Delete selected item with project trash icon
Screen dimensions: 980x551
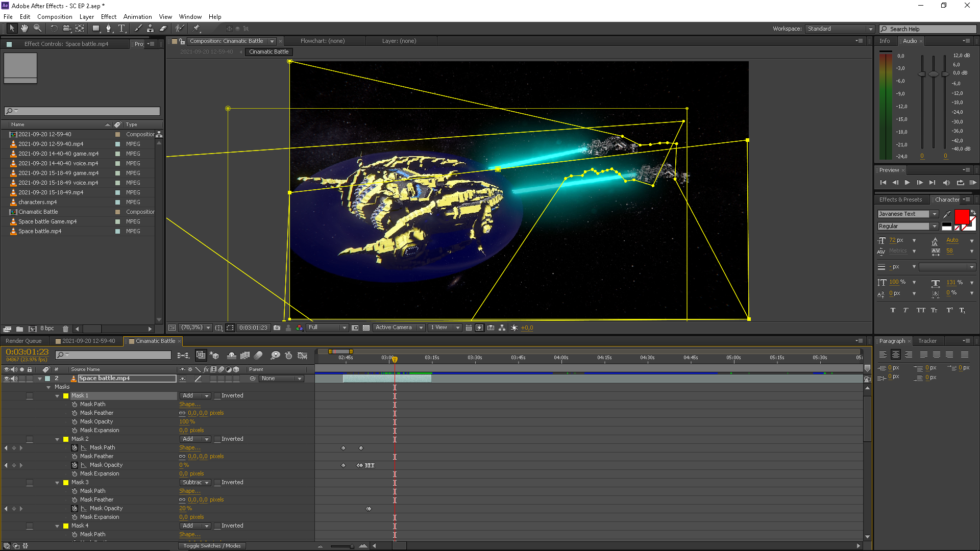point(65,329)
